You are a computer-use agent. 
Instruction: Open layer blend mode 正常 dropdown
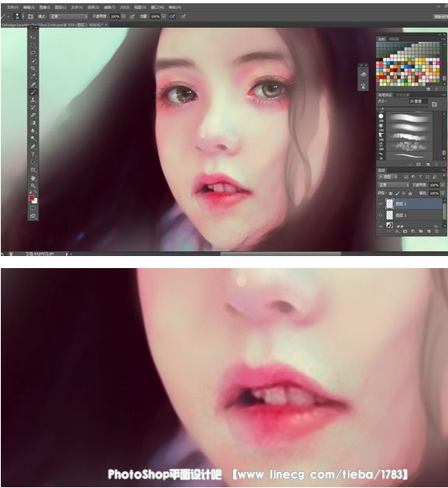[x=393, y=185]
